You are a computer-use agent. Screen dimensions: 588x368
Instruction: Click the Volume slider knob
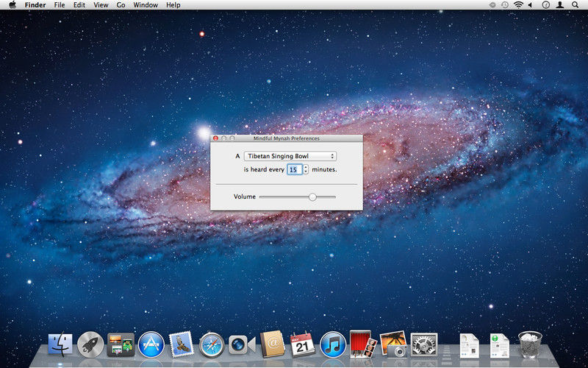(x=312, y=197)
